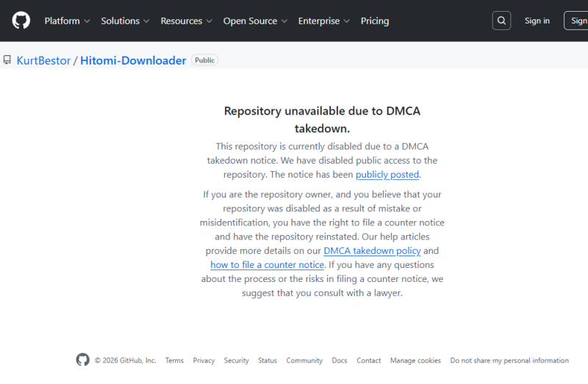Click the GitHub footer logo
Screen dimensions: 588x384
(x=82, y=360)
